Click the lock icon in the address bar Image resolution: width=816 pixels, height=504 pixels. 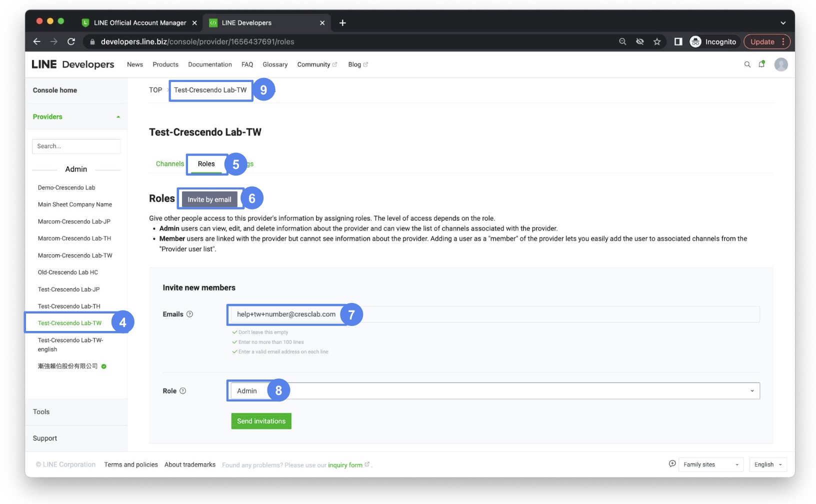(92, 41)
